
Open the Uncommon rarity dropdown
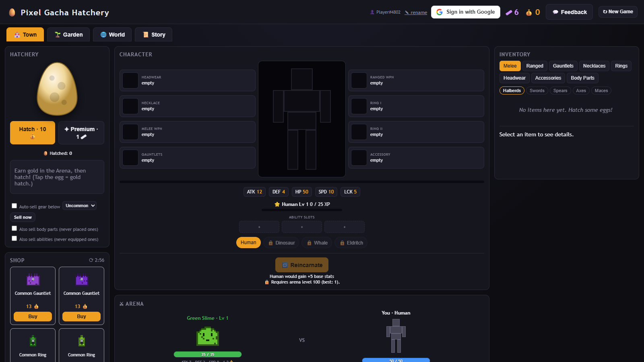(x=80, y=206)
